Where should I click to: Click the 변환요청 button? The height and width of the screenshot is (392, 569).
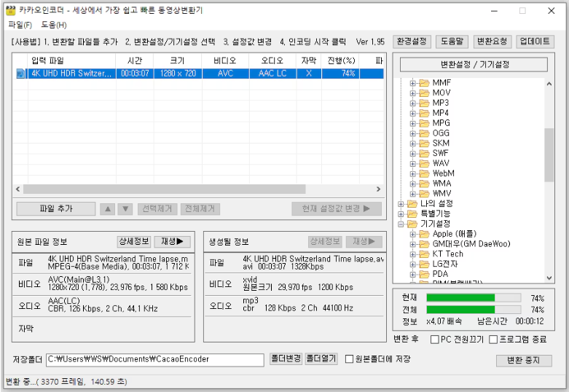pyautogui.click(x=492, y=42)
